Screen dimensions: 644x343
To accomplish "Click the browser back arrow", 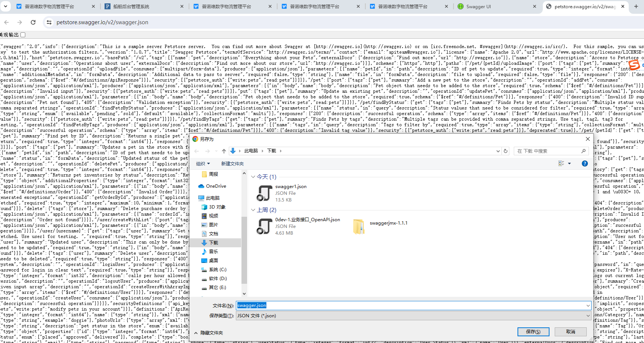I will coord(6,22).
